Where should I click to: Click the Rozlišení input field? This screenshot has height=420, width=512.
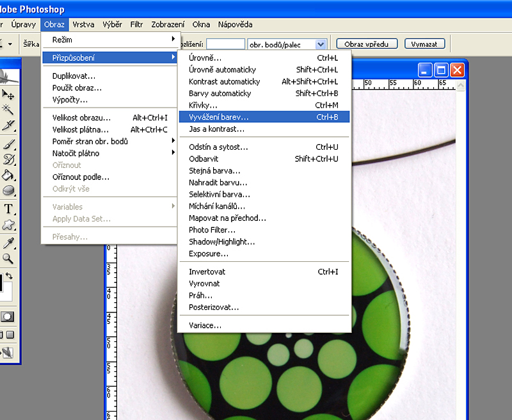pyautogui.click(x=225, y=44)
